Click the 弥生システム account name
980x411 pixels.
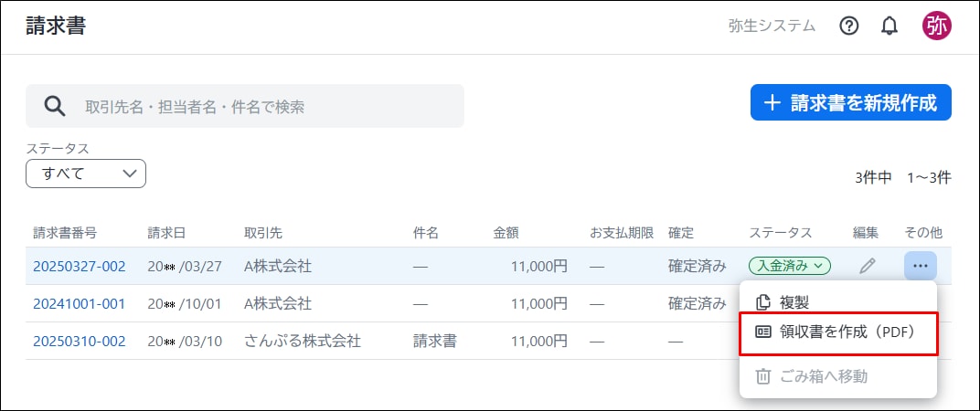click(772, 26)
